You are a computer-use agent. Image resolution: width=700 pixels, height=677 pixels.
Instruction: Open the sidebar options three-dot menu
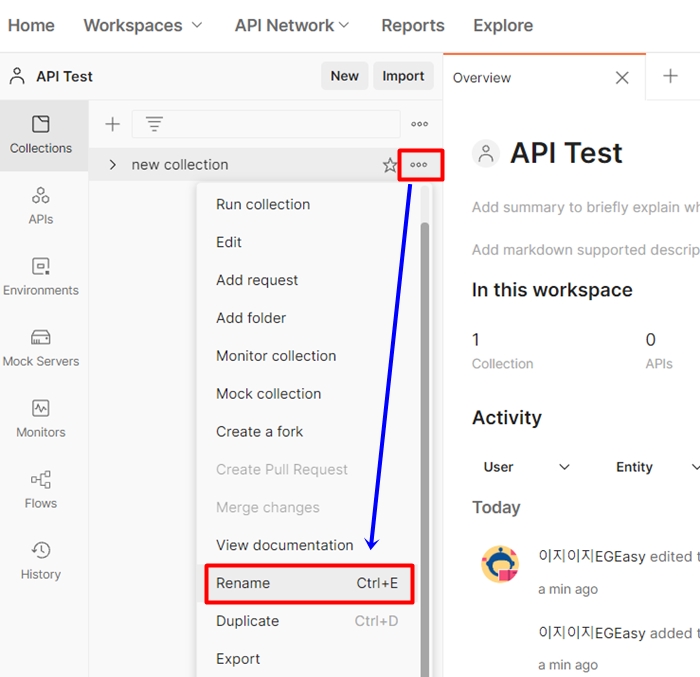pyautogui.click(x=419, y=124)
